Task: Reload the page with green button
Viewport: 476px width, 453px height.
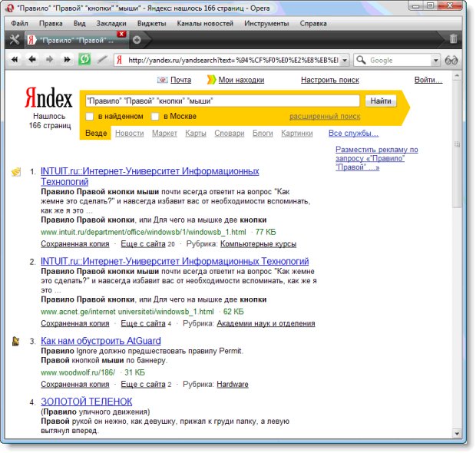Action: tap(84, 60)
